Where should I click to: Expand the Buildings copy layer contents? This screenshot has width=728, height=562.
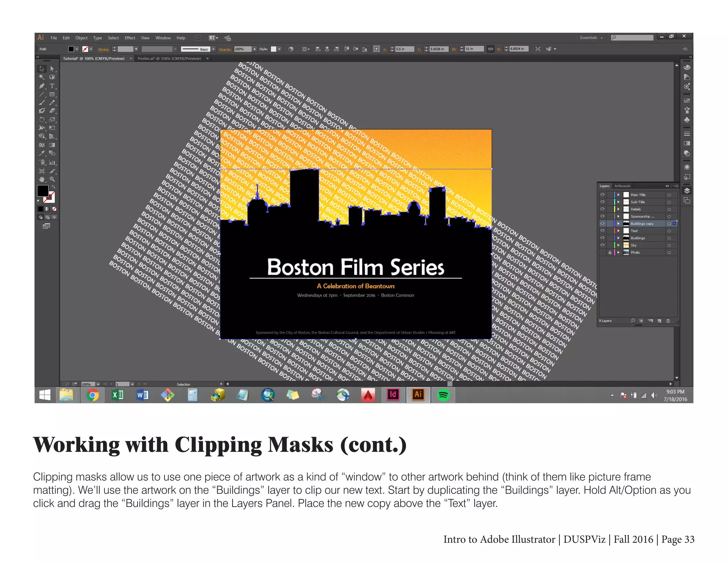(x=619, y=223)
